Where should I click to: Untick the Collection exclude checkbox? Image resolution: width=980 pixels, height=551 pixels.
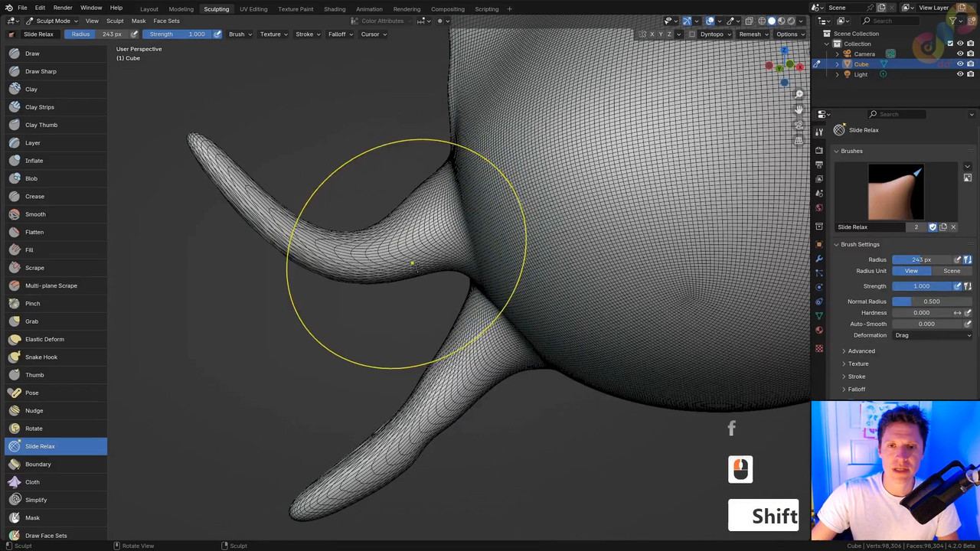(950, 44)
